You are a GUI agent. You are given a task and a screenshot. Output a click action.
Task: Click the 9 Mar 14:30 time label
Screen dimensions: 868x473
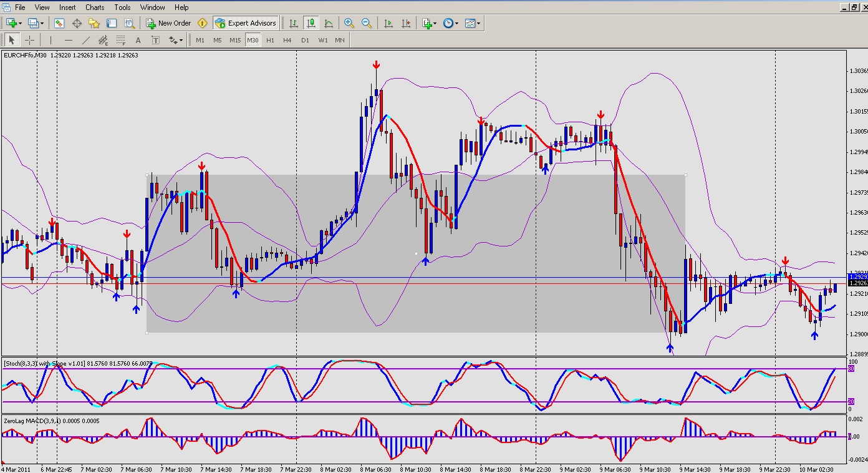click(x=697, y=469)
